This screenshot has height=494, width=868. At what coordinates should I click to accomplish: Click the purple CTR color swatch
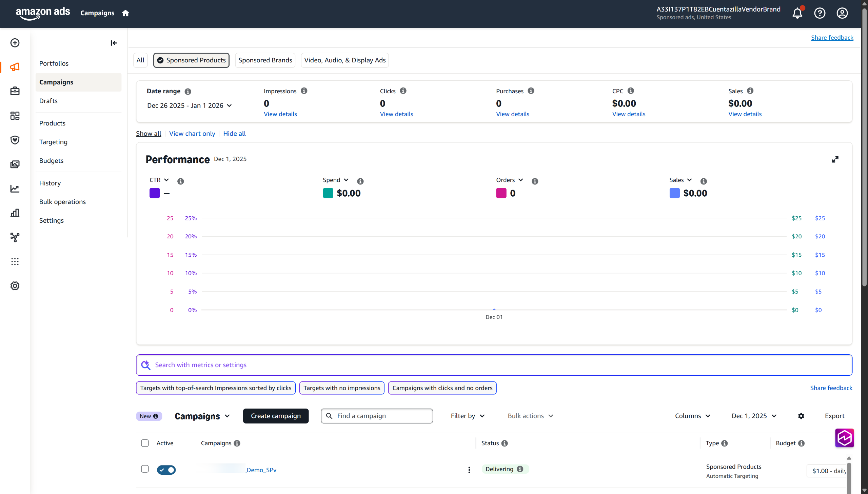pos(155,193)
